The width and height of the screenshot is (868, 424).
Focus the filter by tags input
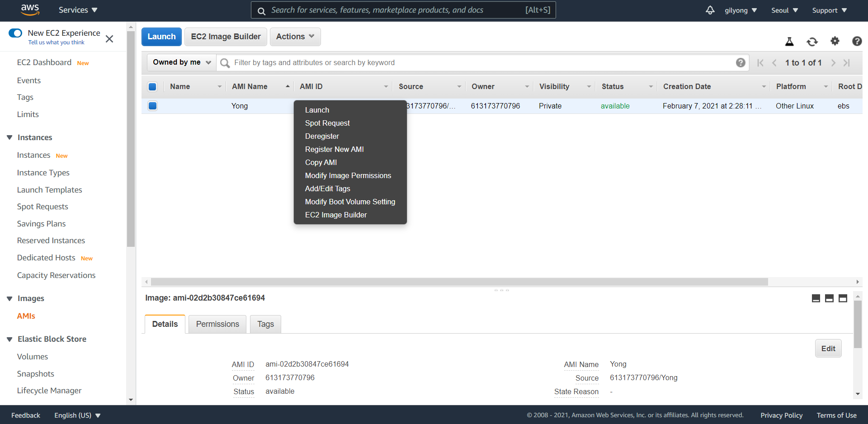pos(482,63)
